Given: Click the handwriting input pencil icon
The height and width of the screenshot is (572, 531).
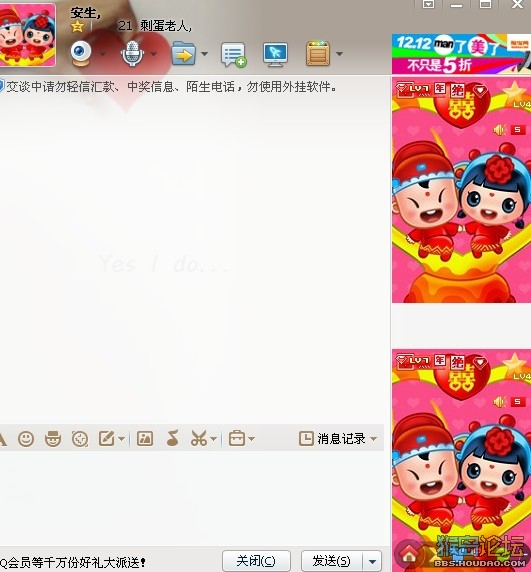Looking at the screenshot, I should pyautogui.click(x=106, y=438).
